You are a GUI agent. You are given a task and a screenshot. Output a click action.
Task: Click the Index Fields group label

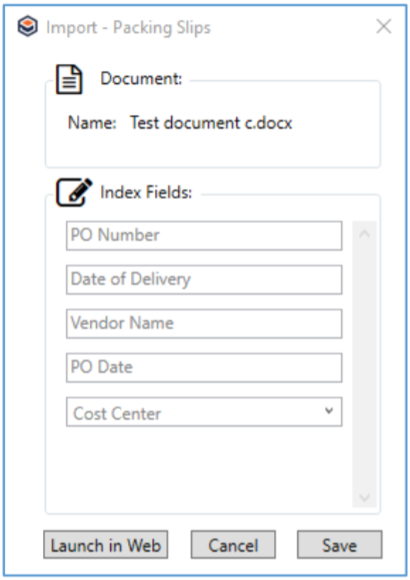click(x=146, y=192)
